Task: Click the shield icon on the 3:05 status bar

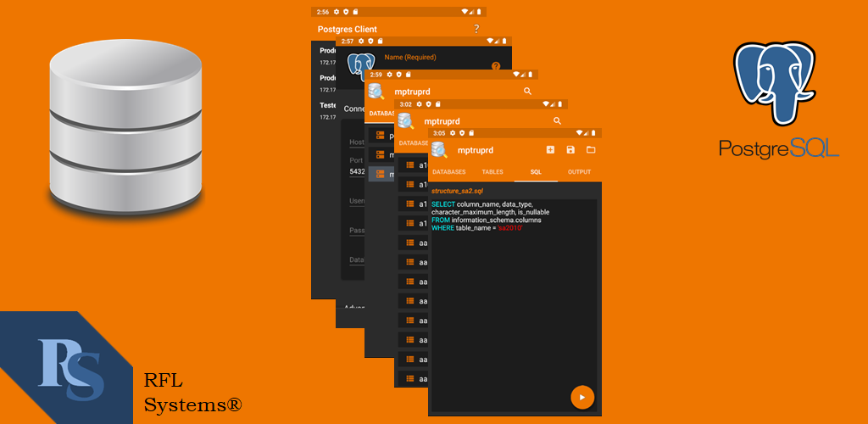Action: 462,133
